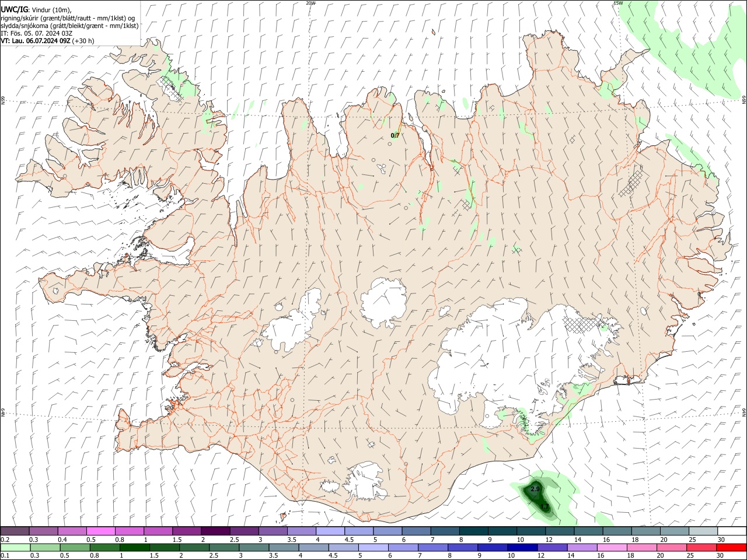Click the '66N' latitude label on right edge
The width and height of the screenshot is (747, 560).
tap(744, 100)
